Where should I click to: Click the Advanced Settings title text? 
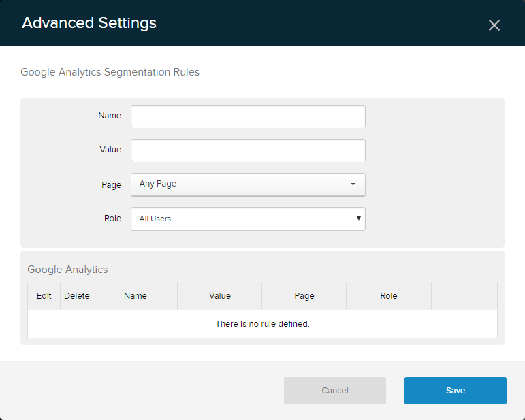(89, 23)
